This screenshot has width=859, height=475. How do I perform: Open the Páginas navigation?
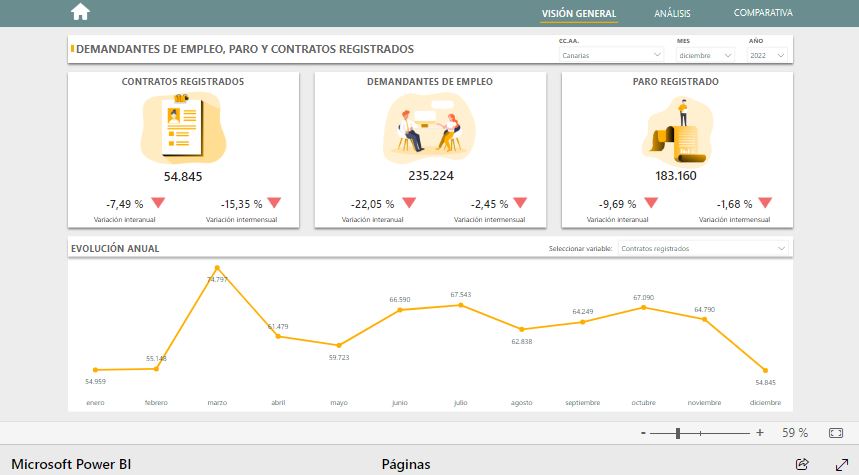click(x=406, y=465)
